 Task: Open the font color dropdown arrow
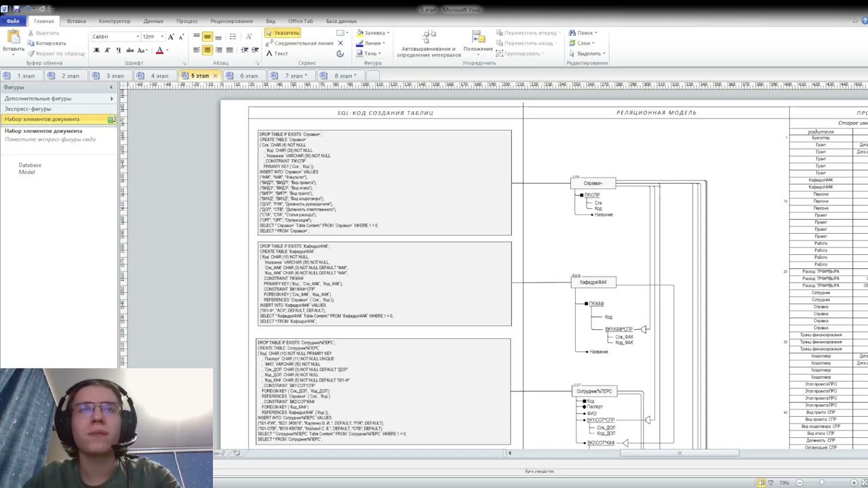167,50
